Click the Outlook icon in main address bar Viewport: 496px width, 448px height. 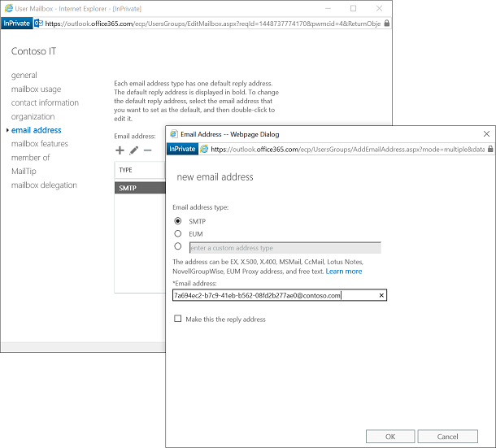pyautogui.click(x=38, y=24)
